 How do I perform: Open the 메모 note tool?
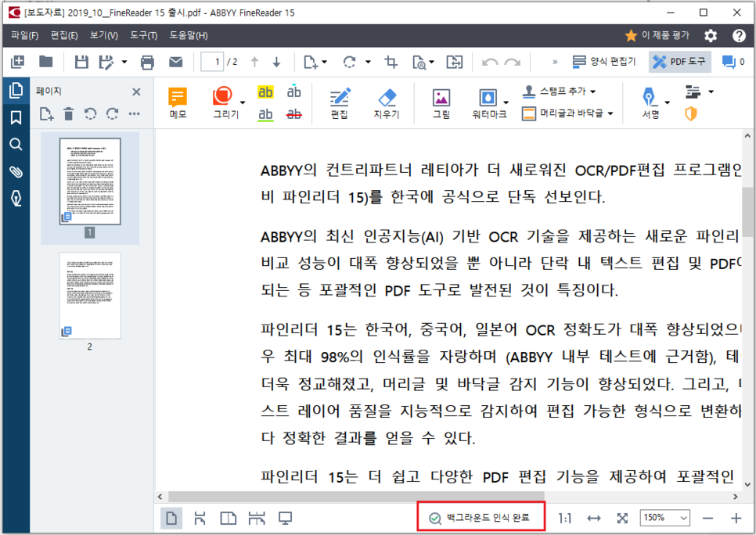coord(178,103)
